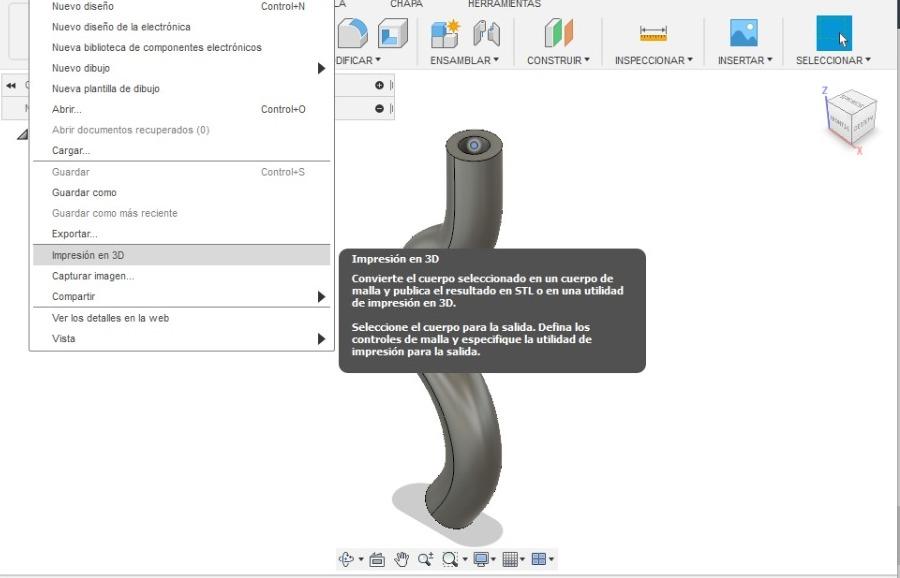Open the Zoom Window dropdown arrow

tap(464, 559)
